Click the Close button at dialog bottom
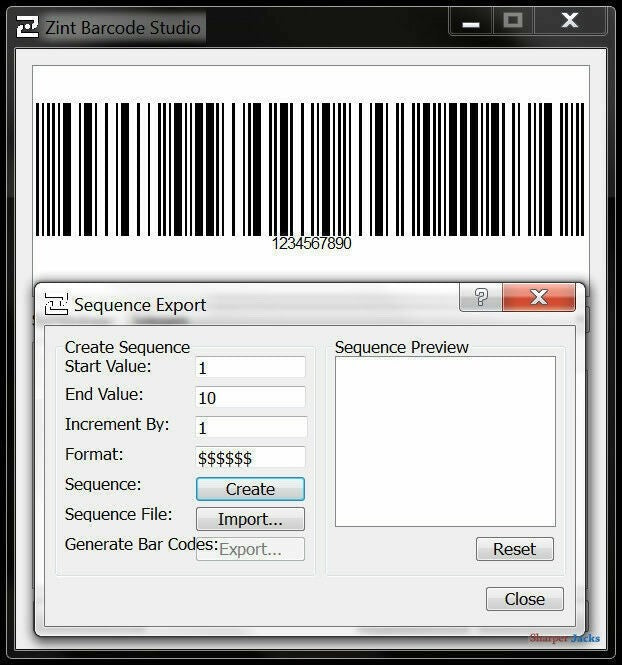This screenshot has width=622, height=665. coord(524,599)
